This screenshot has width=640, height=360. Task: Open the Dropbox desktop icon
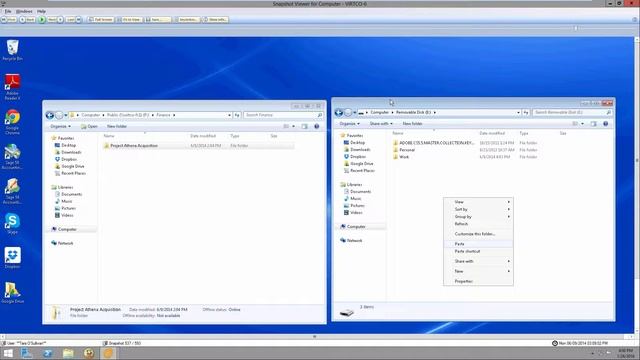12,258
